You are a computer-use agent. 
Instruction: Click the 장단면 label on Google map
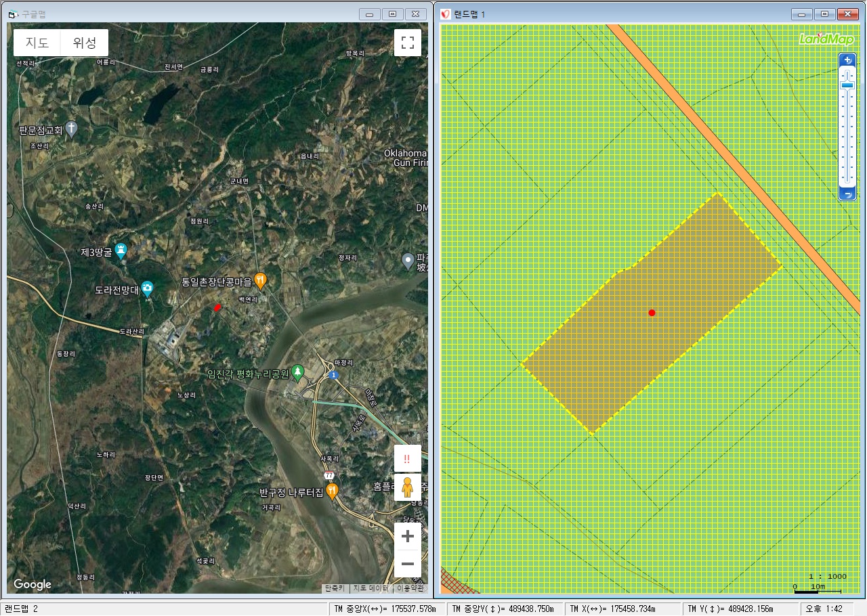click(x=154, y=477)
